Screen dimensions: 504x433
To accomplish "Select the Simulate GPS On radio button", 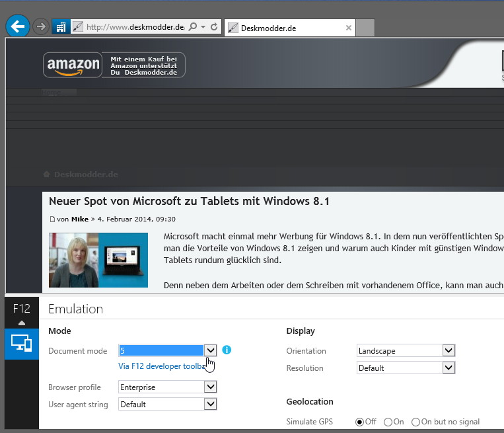I will pos(388,422).
